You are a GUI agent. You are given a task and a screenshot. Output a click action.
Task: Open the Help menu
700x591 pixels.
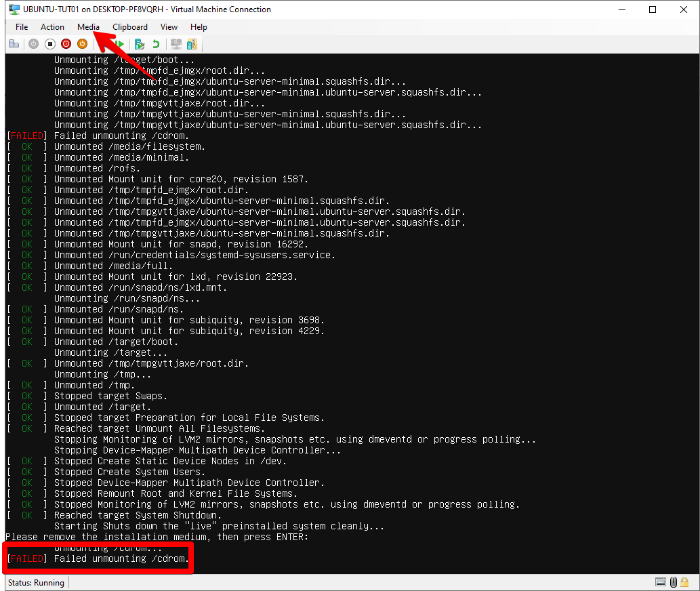[199, 27]
